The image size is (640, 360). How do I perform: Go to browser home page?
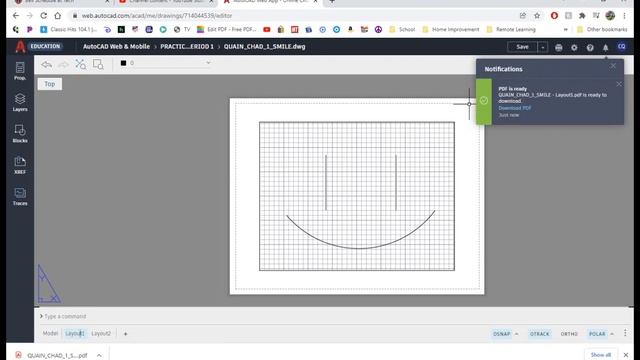58,16
